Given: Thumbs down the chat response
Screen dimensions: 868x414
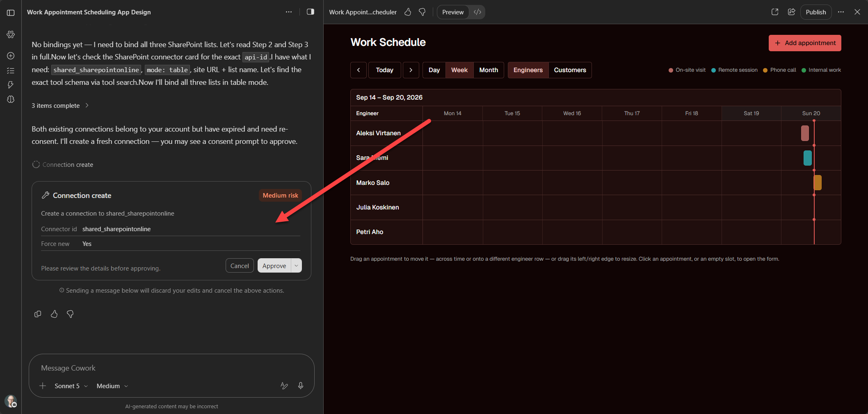Looking at the screenshot, I should tap(70, 314).
